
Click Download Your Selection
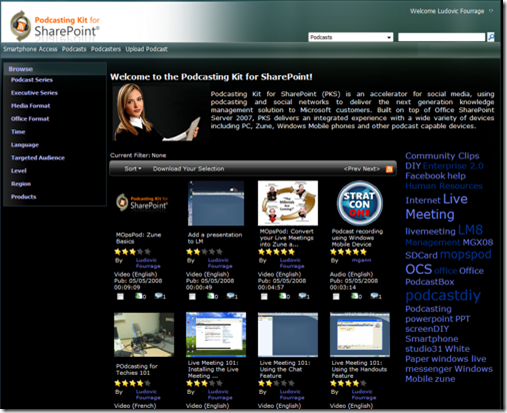[x=188, y=169]
